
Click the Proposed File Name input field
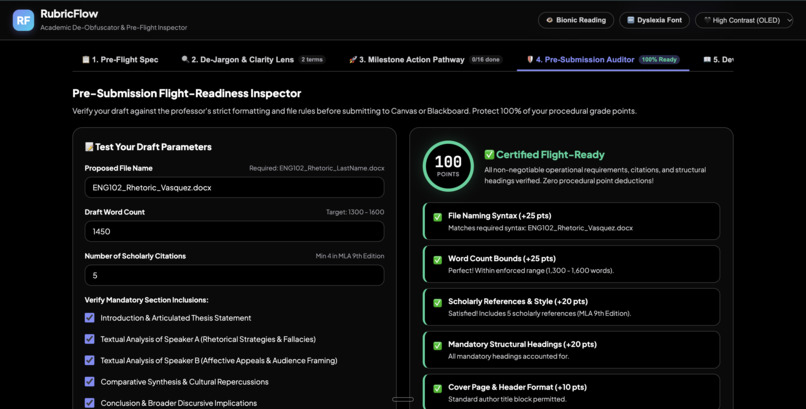(234, 188)
